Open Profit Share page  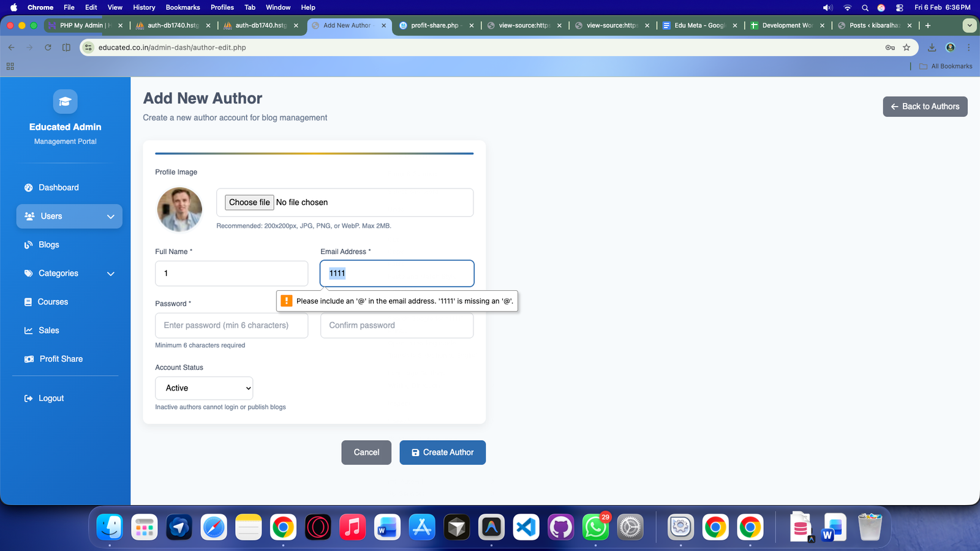61,359
